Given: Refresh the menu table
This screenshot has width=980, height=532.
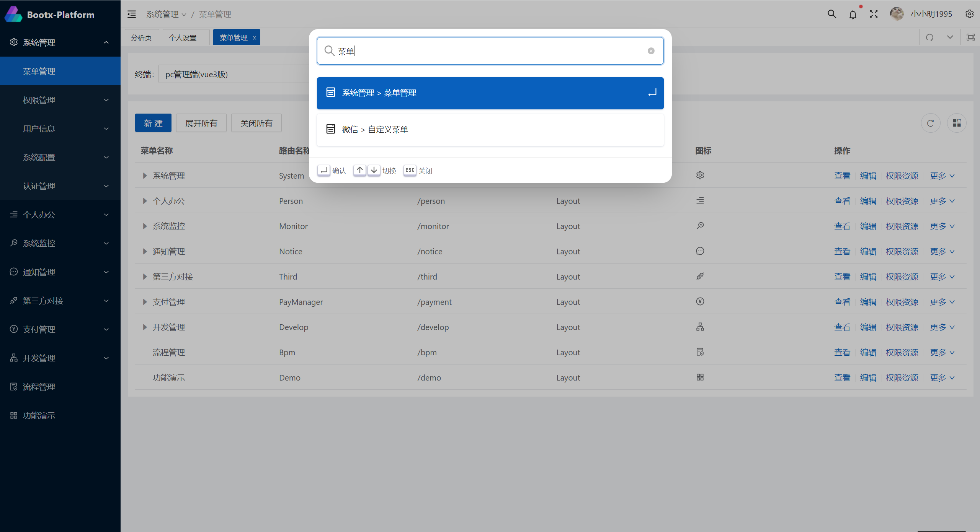Looking at the screenshot, I should [x=930, y=123].
